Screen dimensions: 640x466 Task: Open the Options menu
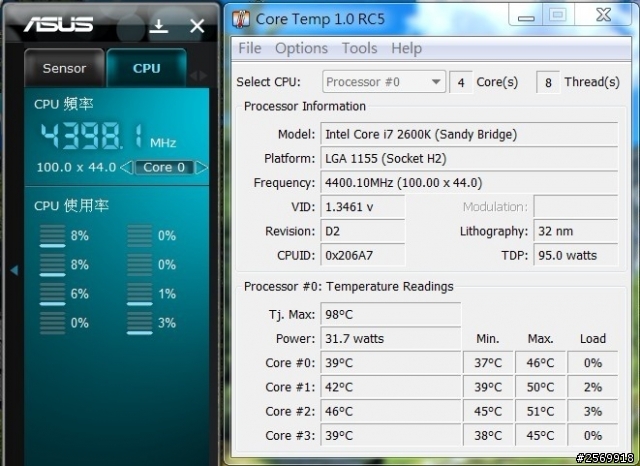[x=301, y=48]
